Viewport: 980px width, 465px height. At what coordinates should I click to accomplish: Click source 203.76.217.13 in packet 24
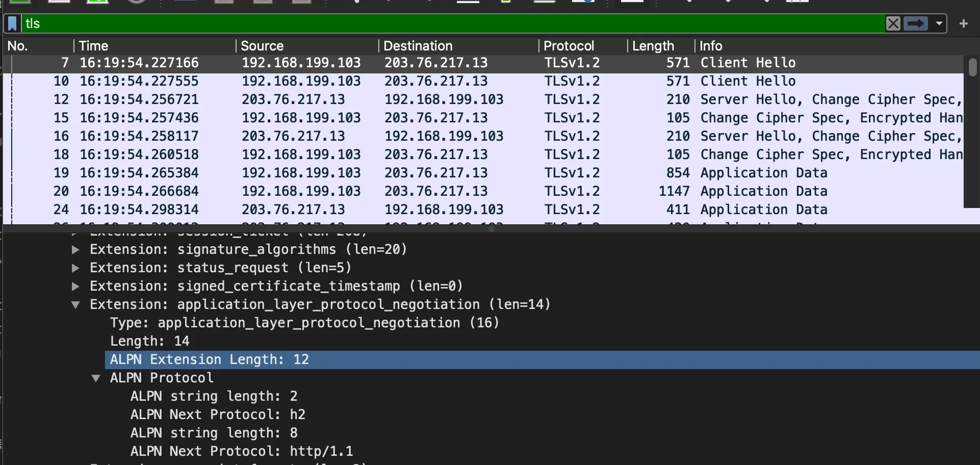click(293, 210)
